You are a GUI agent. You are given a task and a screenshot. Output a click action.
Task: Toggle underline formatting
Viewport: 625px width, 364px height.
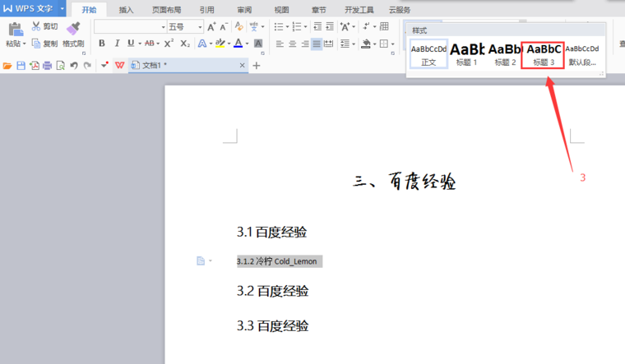pyautogui.click(x=131, y=43)
